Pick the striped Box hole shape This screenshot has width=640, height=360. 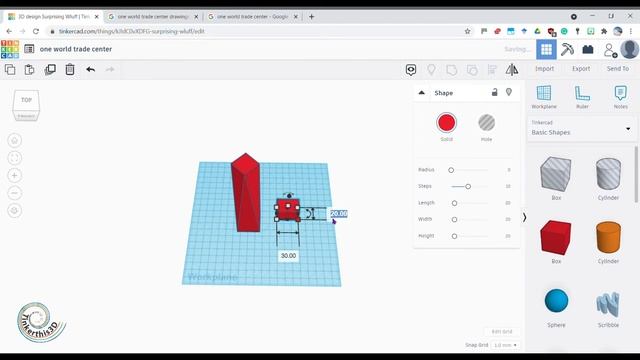[556, 174]
